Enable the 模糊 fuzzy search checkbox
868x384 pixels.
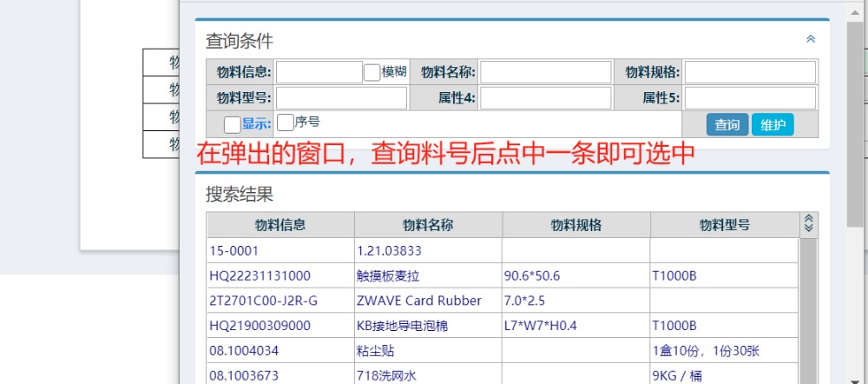click(x=372, y=72)
